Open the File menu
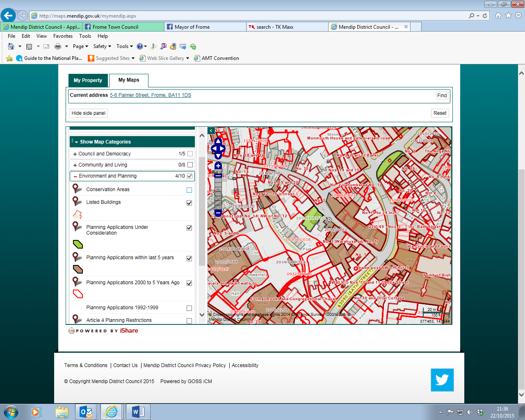 [x=11, y=36]
